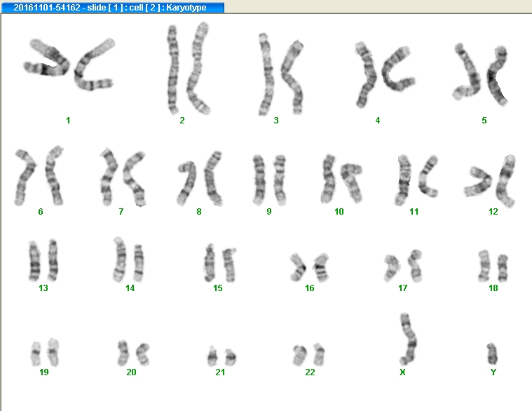
Task: Click the green label '22'
Action: coord(310,372)
